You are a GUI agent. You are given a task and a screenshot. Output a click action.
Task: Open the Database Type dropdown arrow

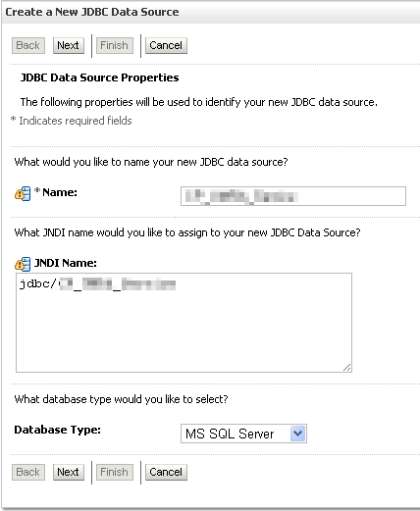pyautogui.click(x=297, y=434)
